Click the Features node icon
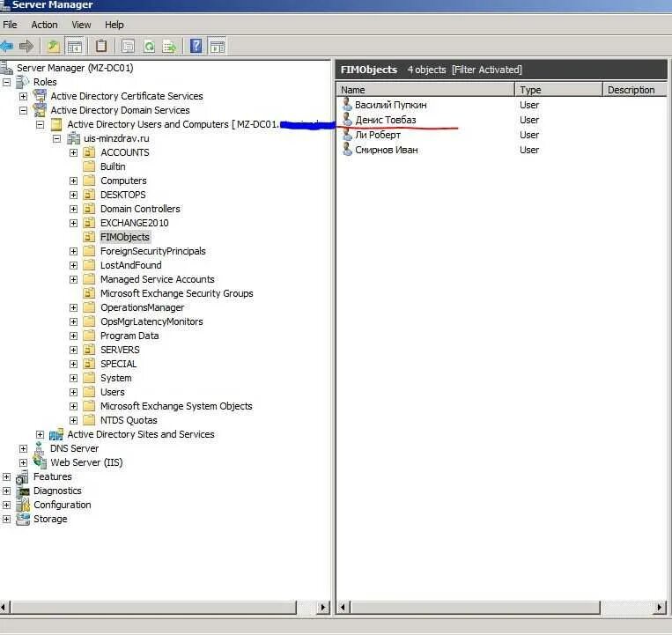This screenshot has width=672, height=635. [x=22, y=476]
